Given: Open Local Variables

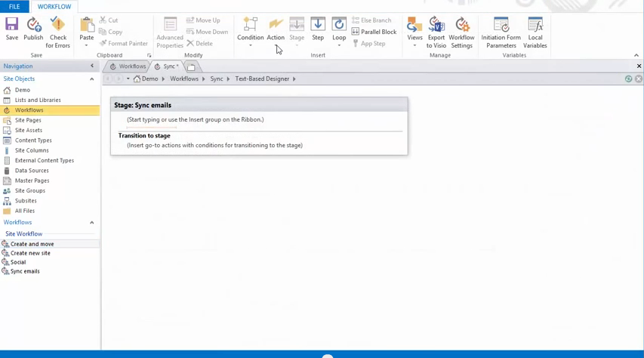Looking at the screenshot, I should pyautogui.click(x=535, y=33).
